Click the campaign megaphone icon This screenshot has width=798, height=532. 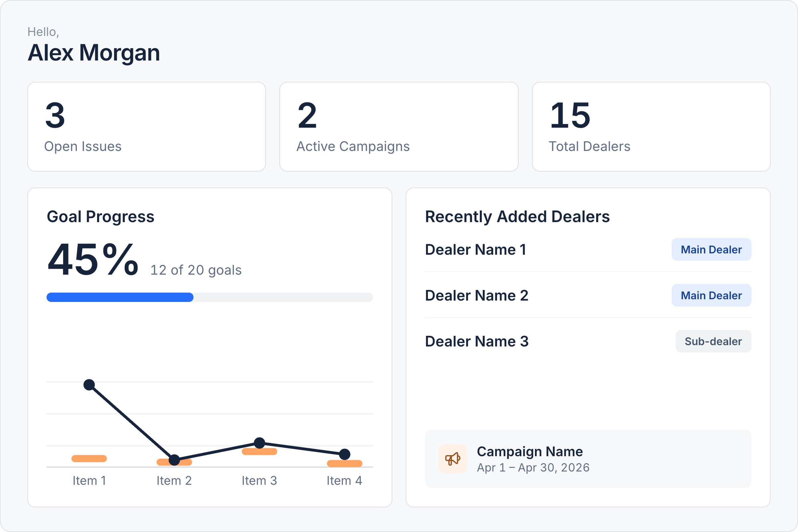[x=453, y=459]
